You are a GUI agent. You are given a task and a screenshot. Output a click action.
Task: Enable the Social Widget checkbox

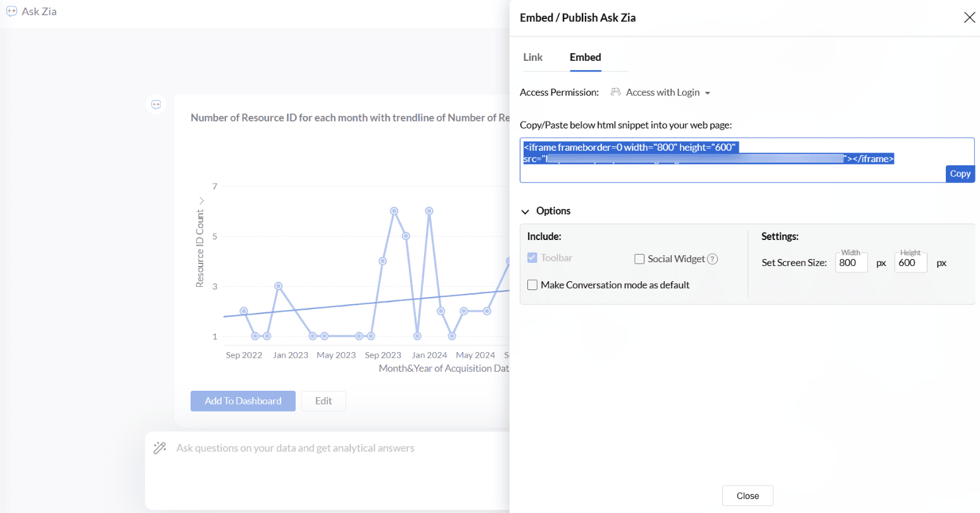click(639, 259)
